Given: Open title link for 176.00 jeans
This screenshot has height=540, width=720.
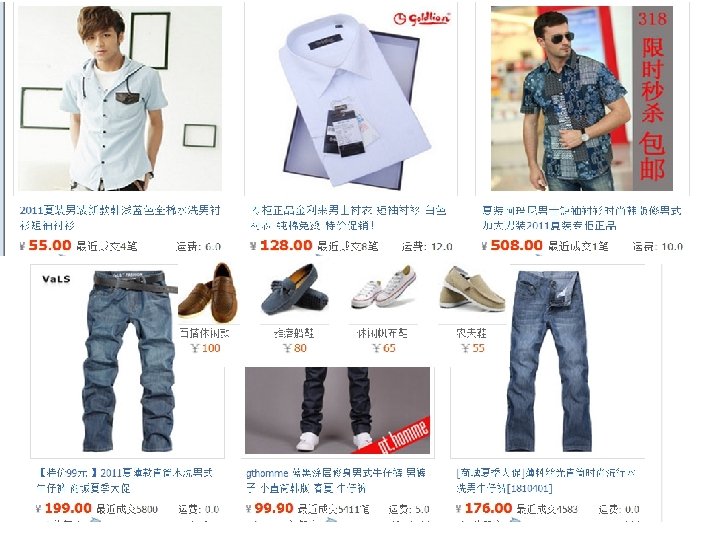Looking at the screenshot, I should click(546, 480).
